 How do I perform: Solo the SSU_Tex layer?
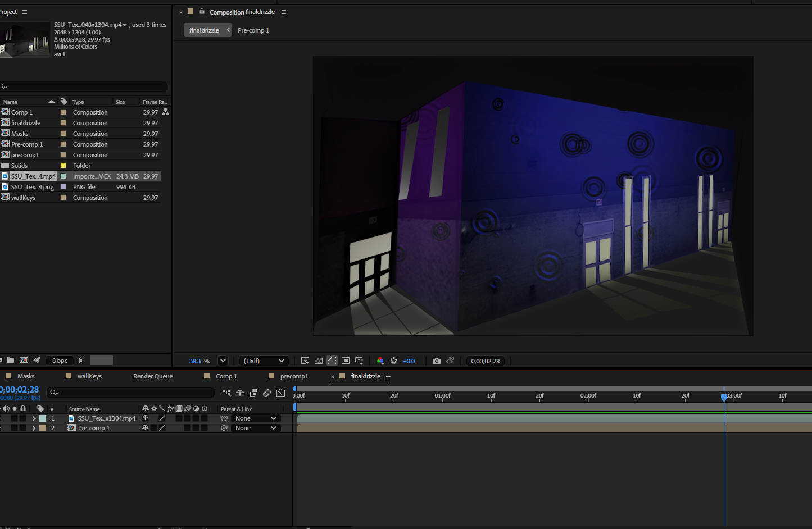coord(13,418)
